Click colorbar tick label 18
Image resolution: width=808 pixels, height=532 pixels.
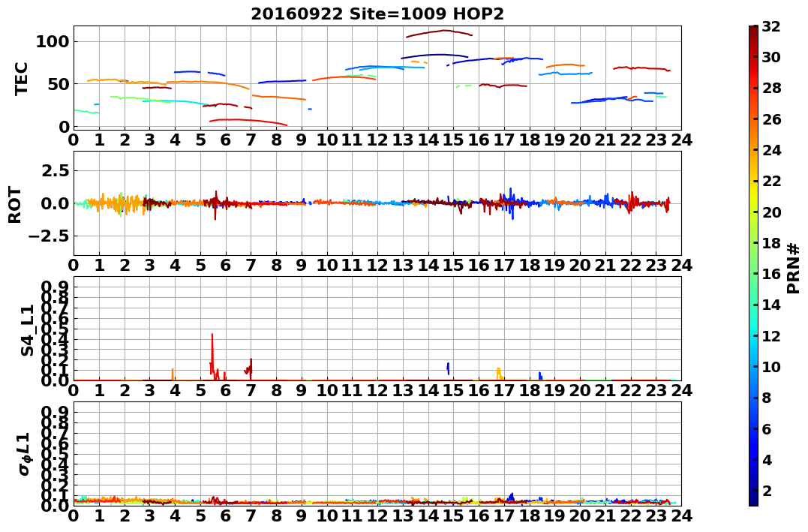[x=771, y=243]
